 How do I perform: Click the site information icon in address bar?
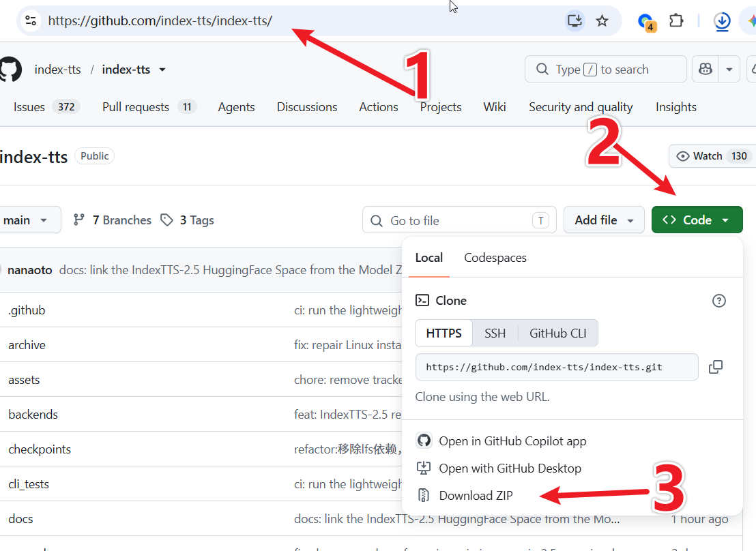(31, 20)
